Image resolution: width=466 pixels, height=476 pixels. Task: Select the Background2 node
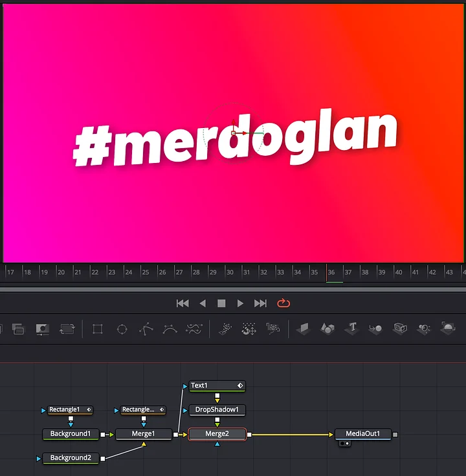[71, 458]
